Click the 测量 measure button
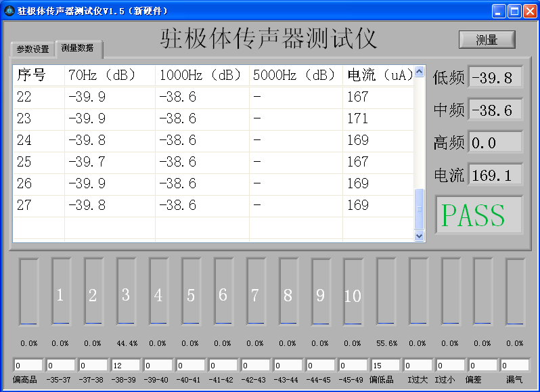Image resolution: width=540 pixels, height=392 pixels. (487, 40)
